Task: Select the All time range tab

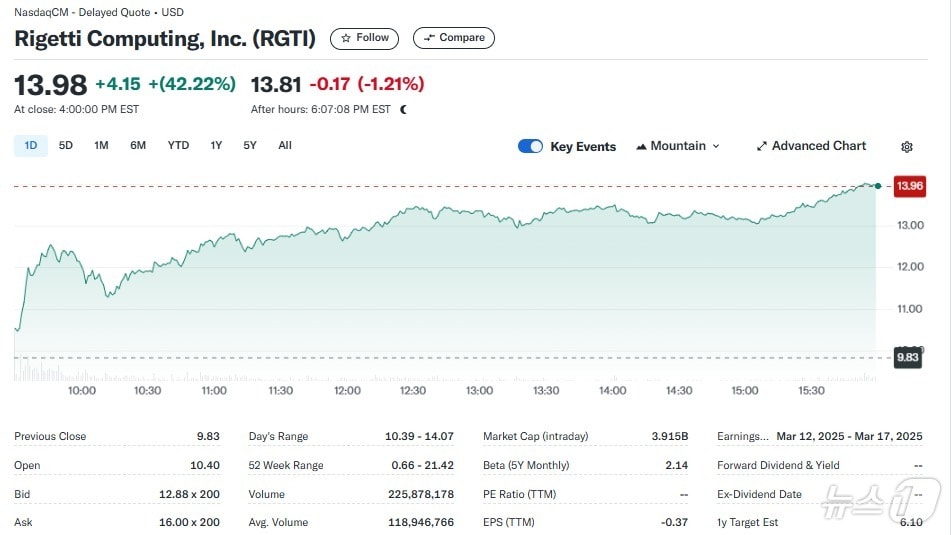Action: pyautogui.click(x=285, y=145)
